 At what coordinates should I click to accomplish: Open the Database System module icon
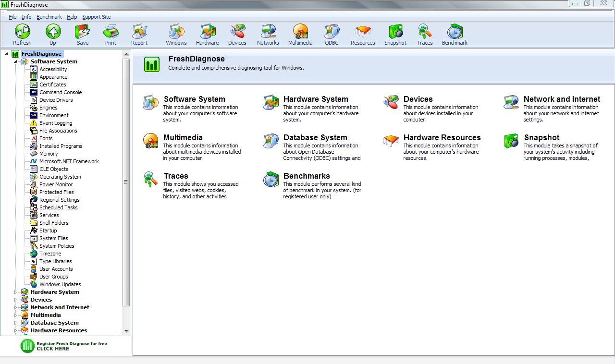[x=271, y=141]
